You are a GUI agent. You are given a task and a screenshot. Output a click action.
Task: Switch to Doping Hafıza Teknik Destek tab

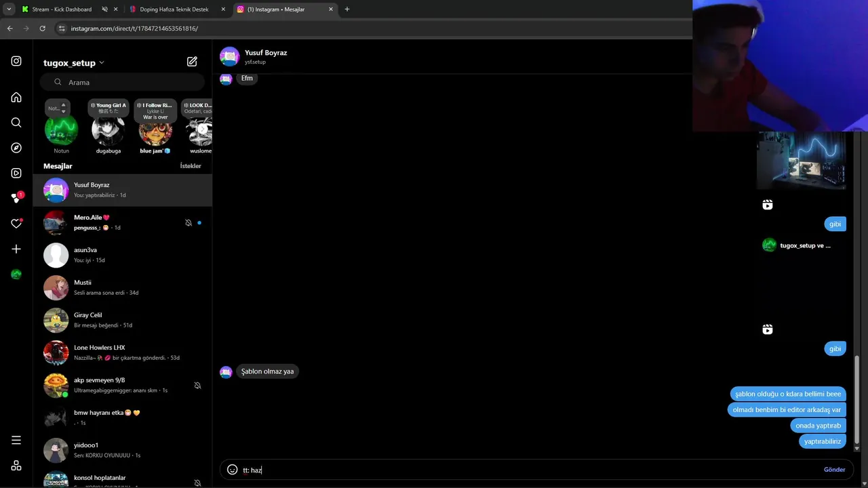click(x=174, y=9)
